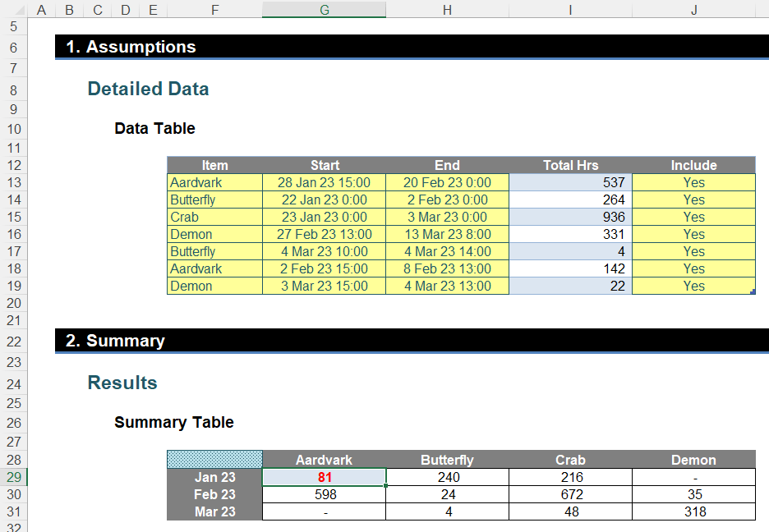Click the Butterfly header in Summary Table

click(x=447, y=460)
